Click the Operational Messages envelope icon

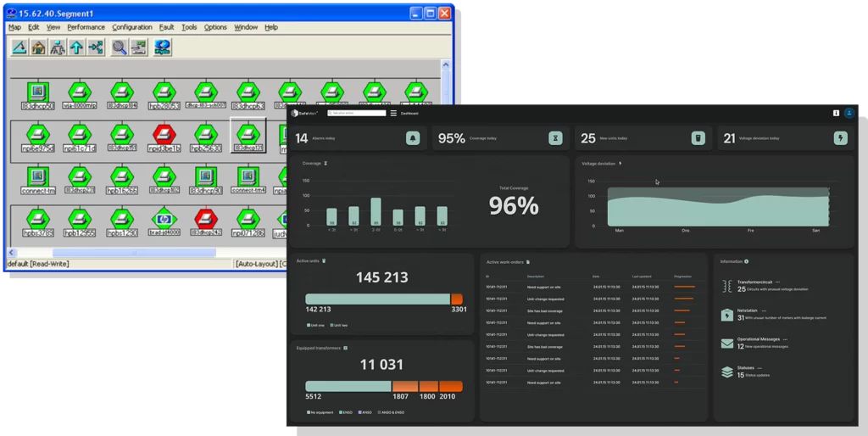[727, 344]
